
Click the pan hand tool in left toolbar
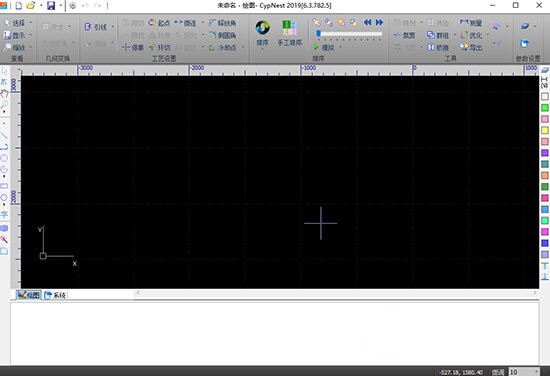(x=4, y=93)
